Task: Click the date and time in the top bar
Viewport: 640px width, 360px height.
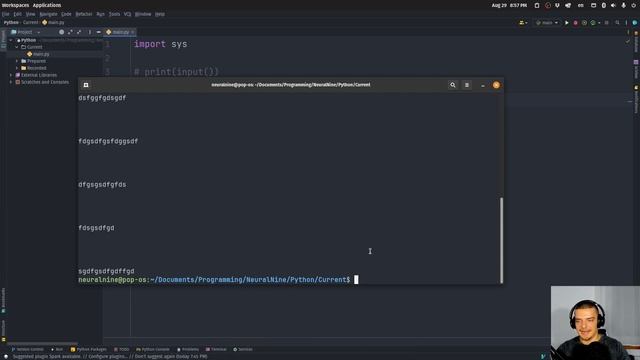Action: click(x=509, y=5)
